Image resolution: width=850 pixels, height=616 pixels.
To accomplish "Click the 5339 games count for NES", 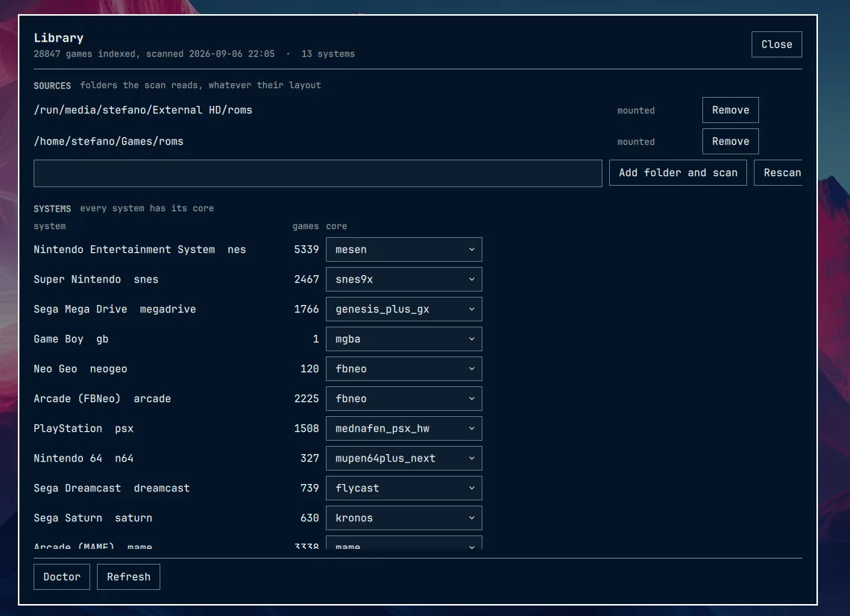I will click(x=306, y=249).
